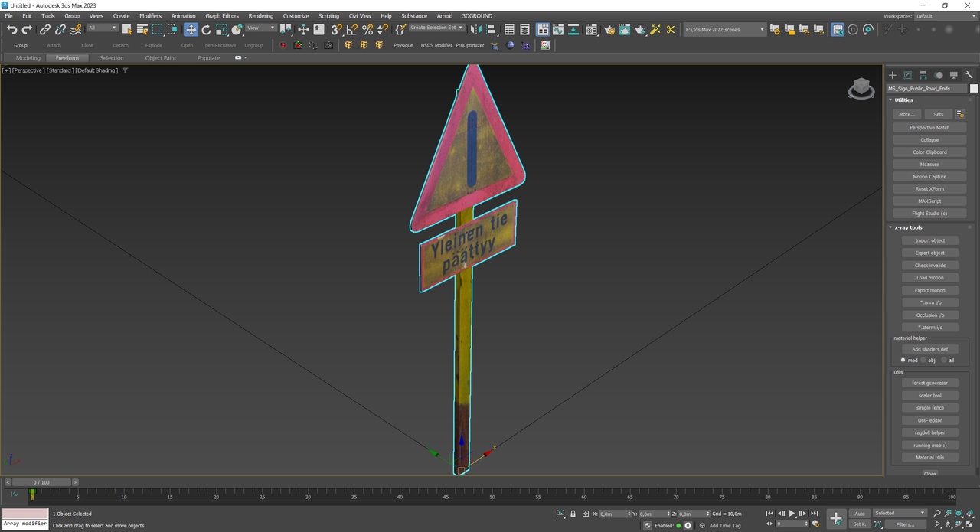Select the 'obj' radio button
The width and height of the screenshot is (980, 532).
click(x=923, y=360)
